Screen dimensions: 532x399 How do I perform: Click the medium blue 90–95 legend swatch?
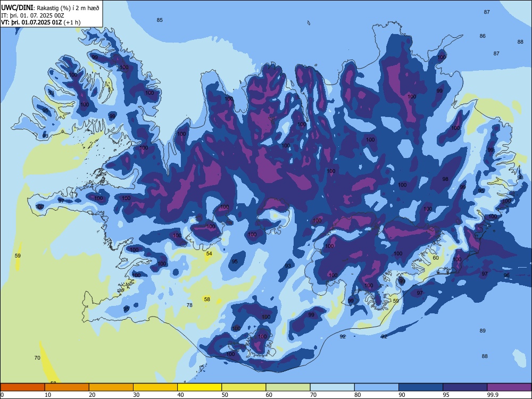421,387
